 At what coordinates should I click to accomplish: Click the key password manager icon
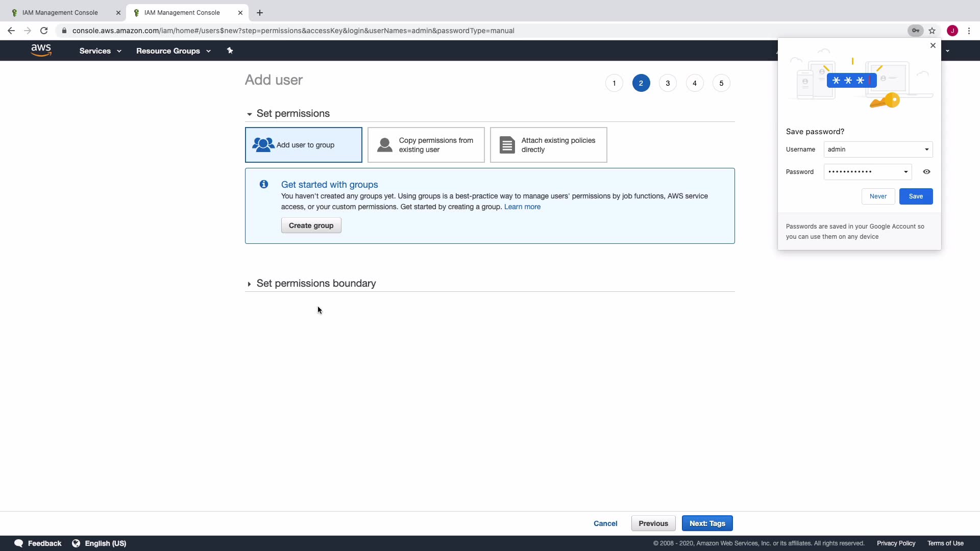[x=915, y=31]
